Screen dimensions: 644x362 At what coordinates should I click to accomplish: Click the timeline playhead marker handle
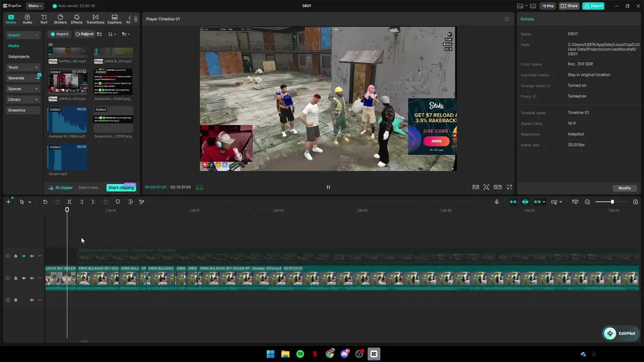pyautogui.click(x=67, y=210)
